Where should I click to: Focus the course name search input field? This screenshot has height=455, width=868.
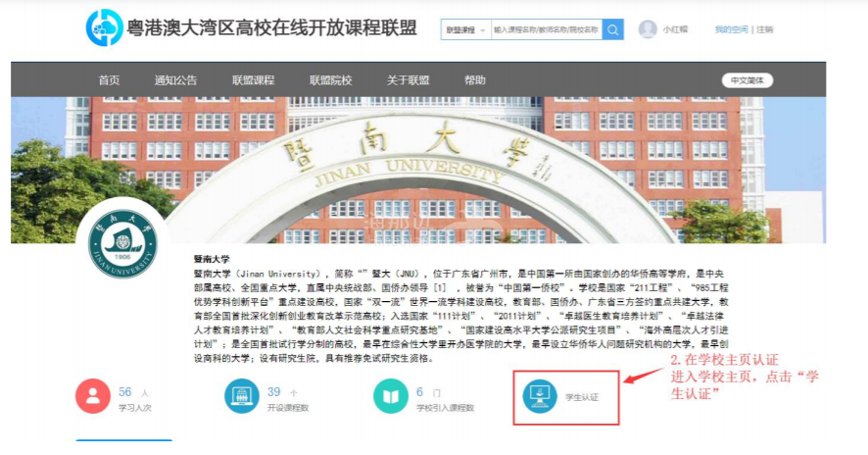coord(547,29)
